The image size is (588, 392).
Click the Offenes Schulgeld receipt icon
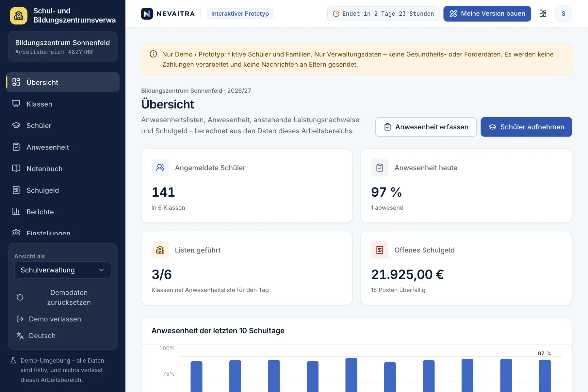pyautogui.click(x=380, y=250)
